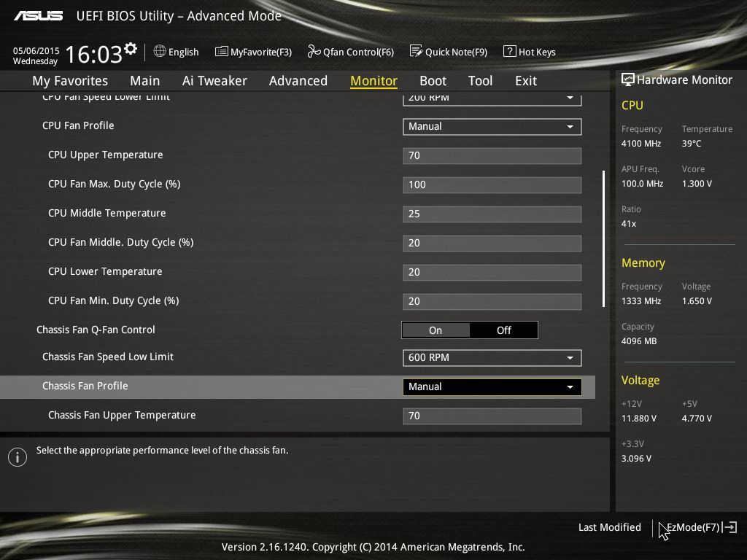Click the EzMode exit arrow icon
Viewport: 747px width, 560px height.
coord(729,527)
